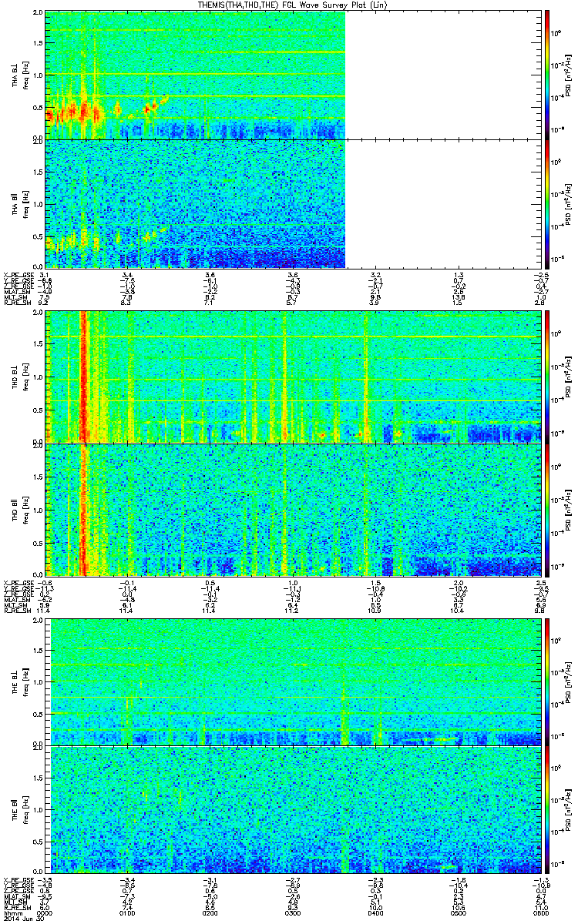This screenshot has height=924, width=578.
Task: Click 1.0 tick on THD perpendicular frequency axis
Action: pos(39,378)
